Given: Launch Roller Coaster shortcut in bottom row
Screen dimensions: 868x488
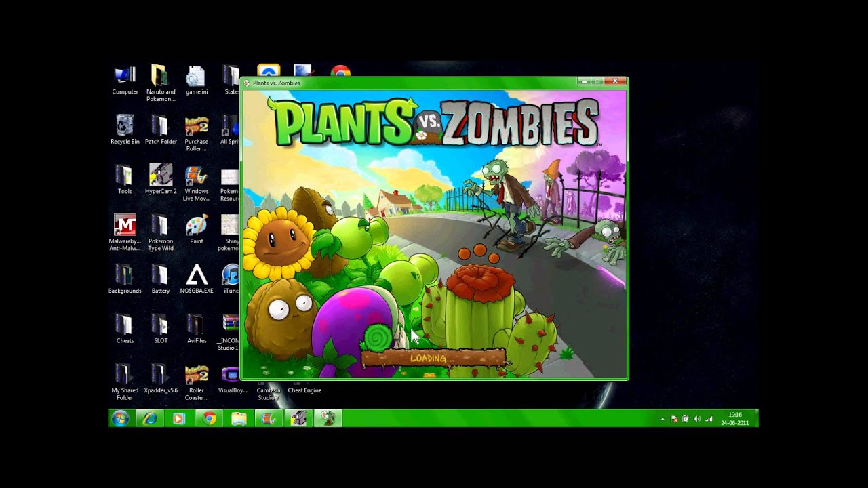Looking at the screenshot, I should pyautogui.click(x=197, y=382).
